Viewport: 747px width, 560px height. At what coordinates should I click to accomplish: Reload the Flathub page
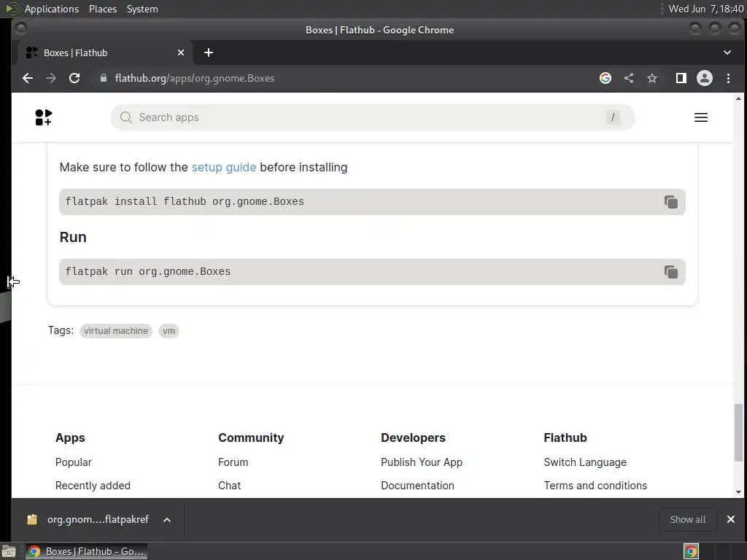(74, 78)
